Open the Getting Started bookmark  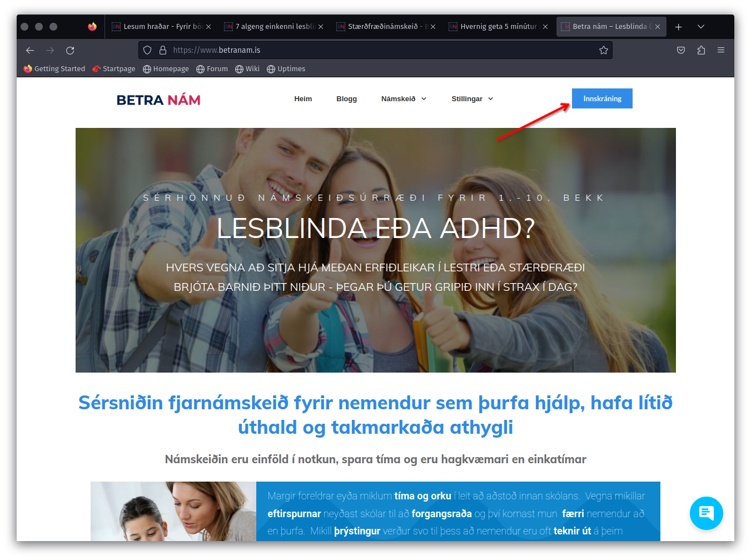click(54, 69)
